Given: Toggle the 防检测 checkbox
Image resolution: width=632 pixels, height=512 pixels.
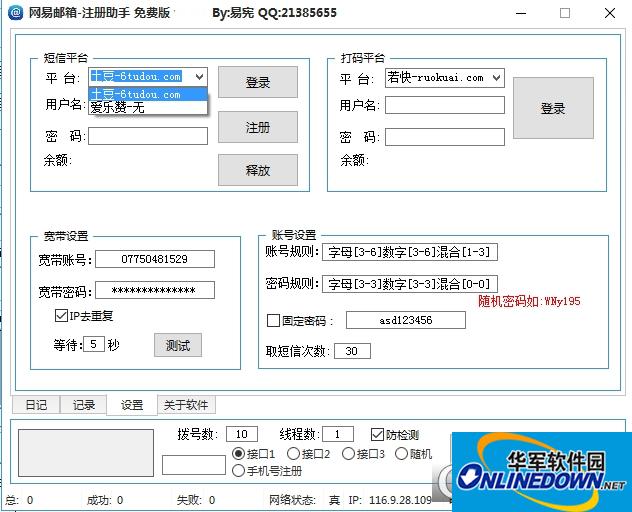Looking at the screenshot, I should coord(377,435).
